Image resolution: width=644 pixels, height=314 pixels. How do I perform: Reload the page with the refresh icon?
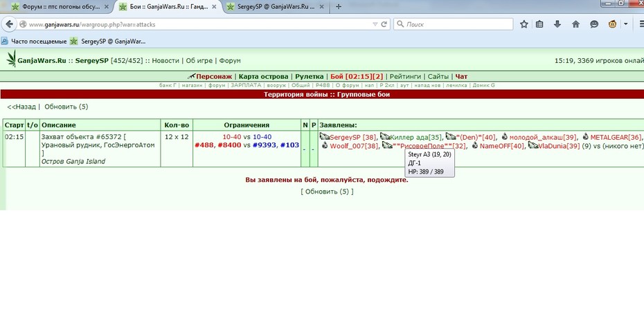(384, 24)
